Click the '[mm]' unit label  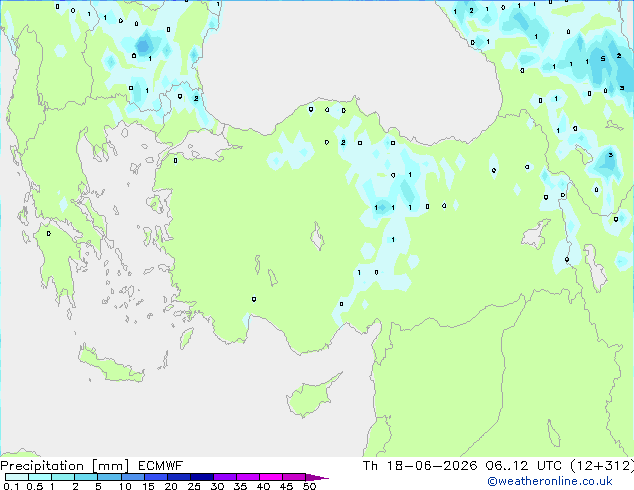[111, 466]
